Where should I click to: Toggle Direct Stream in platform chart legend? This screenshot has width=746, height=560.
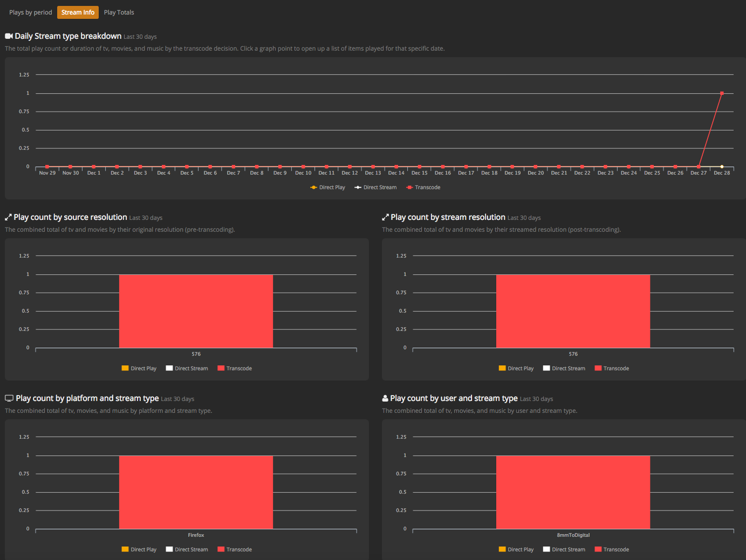click(x=187, y=550)
